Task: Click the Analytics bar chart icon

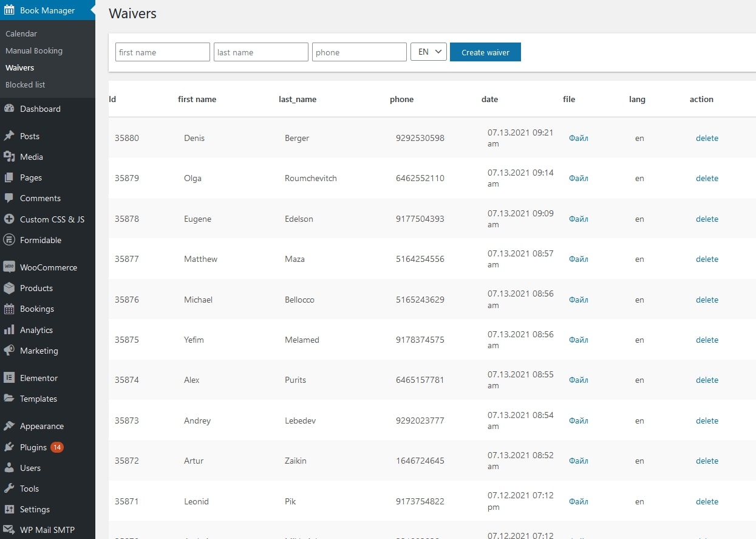Action: [9, 330]
